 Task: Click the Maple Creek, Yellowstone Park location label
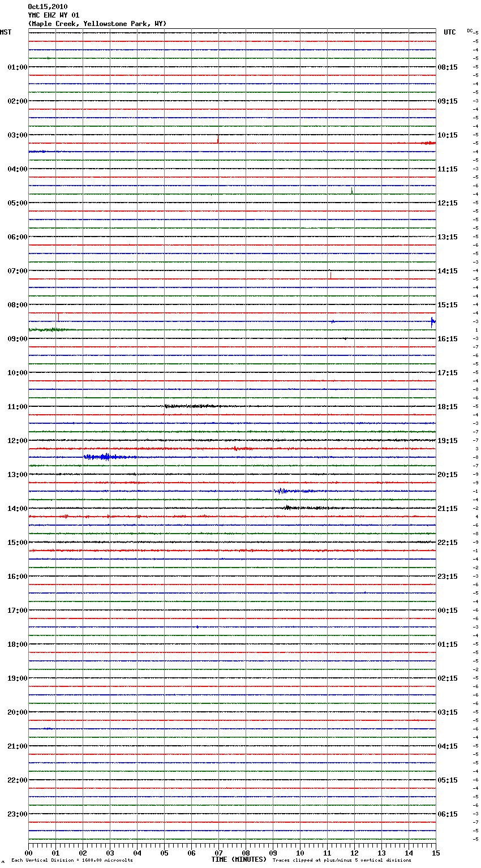pos(97,24)
